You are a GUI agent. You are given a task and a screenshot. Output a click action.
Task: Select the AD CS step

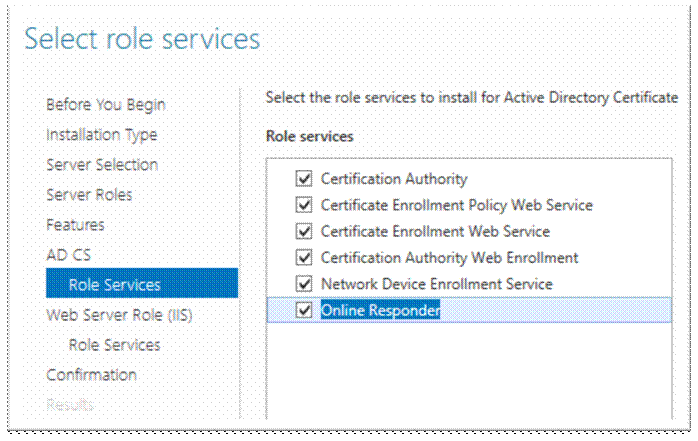click(69, 255)
